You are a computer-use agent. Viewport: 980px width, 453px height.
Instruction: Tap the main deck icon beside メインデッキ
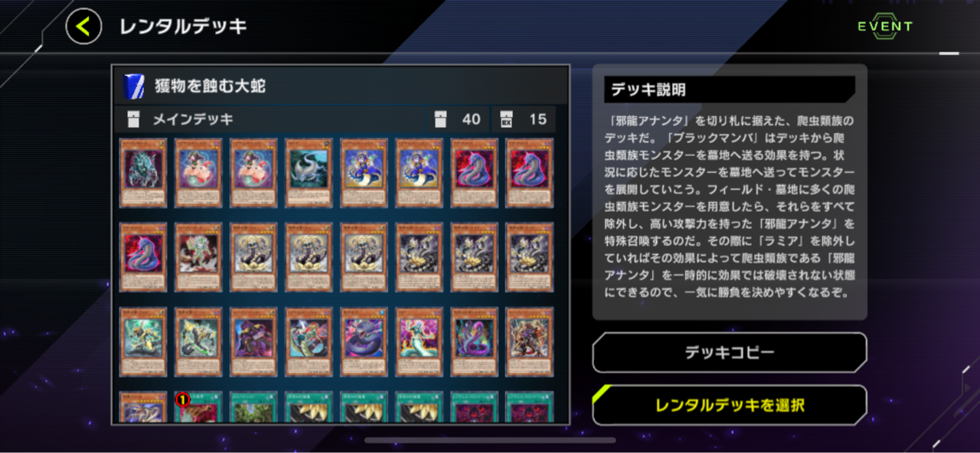pyautogui.click(x=134, y=119)
